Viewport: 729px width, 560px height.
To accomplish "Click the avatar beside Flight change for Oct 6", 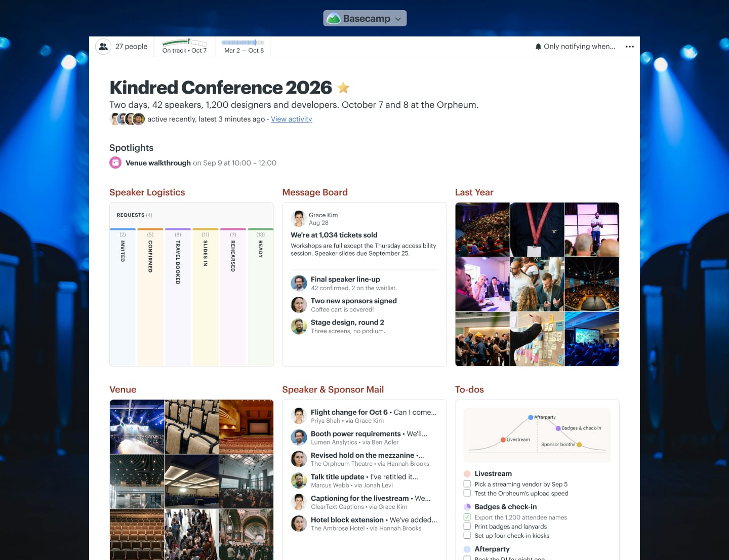I will click(x=299, y=416).
